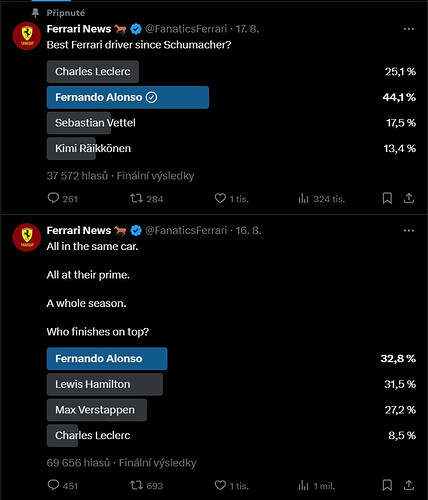Open replies on the Schumacher poll tweet

click(x=62, y=199)
